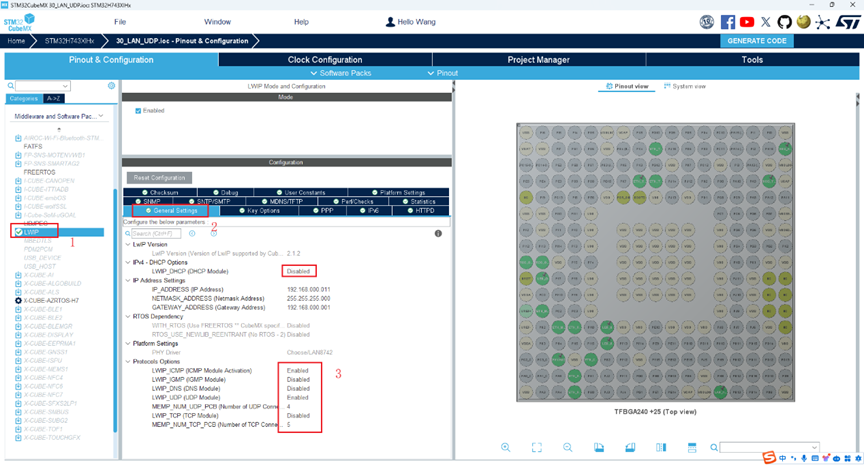
Task: Collapse the LwIP Version group
Action: click(128, 245)
